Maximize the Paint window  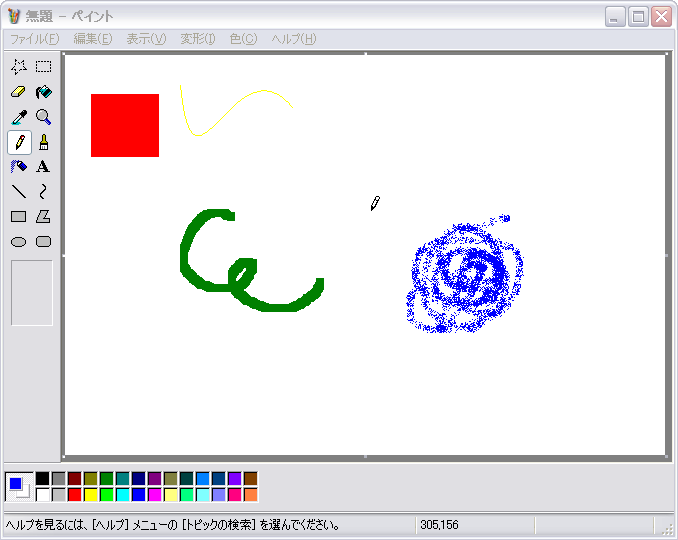[x=638, y=17]
